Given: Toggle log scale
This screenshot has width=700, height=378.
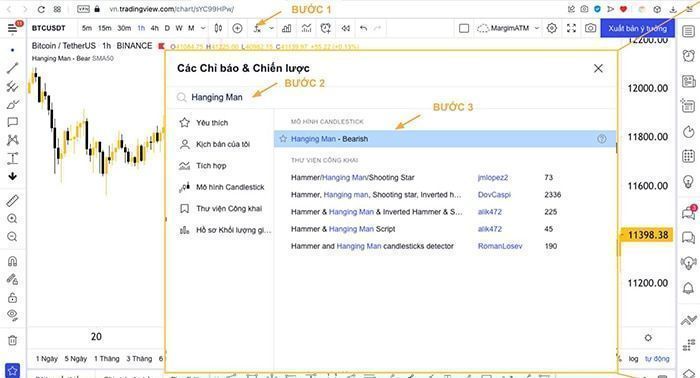Looking at the screenshot, I should (x=633, y=359).
